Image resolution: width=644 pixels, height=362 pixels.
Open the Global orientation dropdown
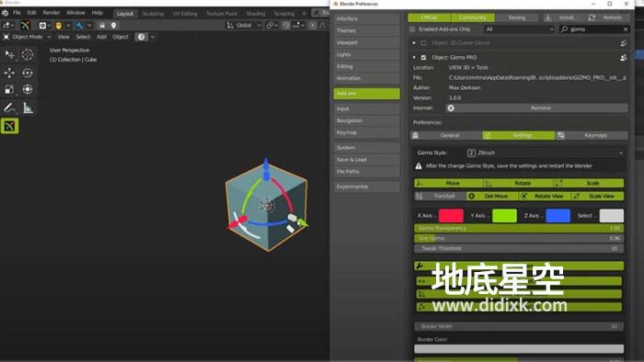[x=244, y=26]
